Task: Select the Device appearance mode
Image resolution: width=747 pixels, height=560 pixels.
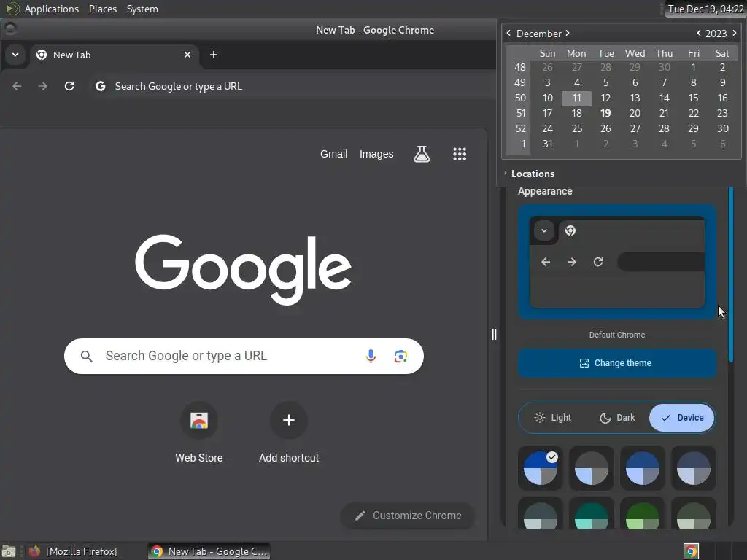Action: pos(682,418)
